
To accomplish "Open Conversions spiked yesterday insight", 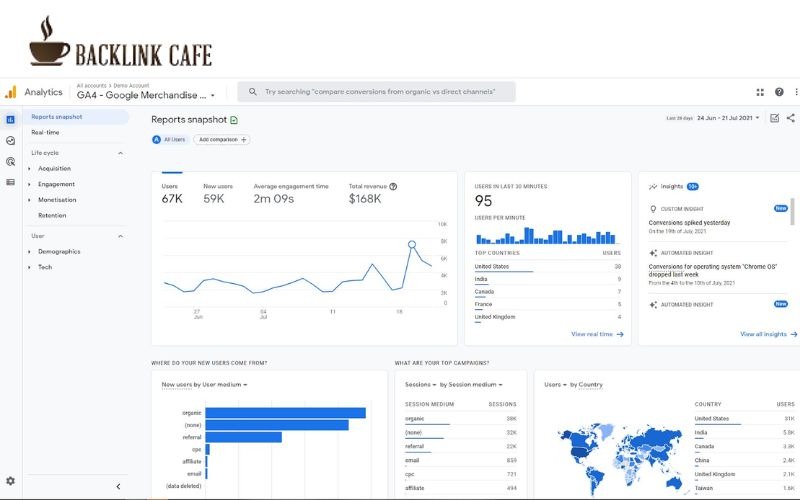I will click(689, 223).
